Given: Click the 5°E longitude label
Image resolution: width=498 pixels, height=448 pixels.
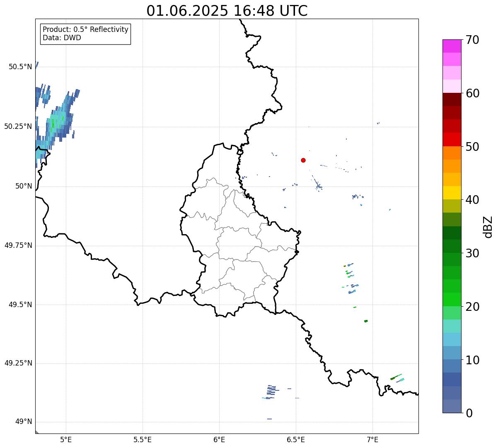Looking at the screenshot, I should pyautogui.click(x=66, y=440).
